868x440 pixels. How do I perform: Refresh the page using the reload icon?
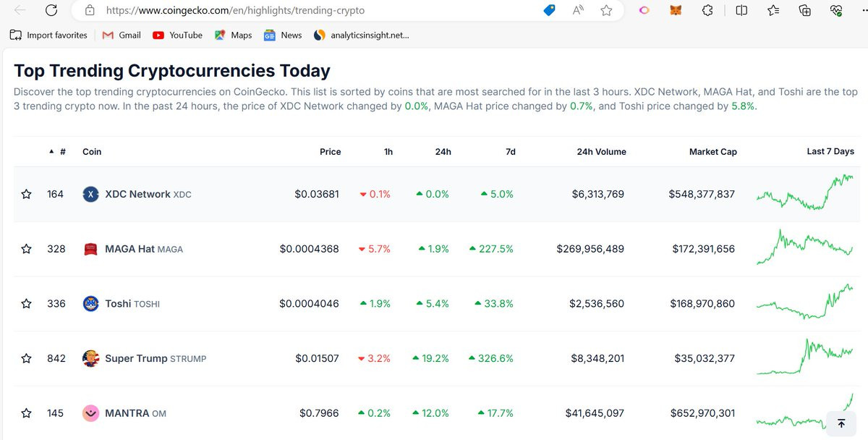coord(51,10)
